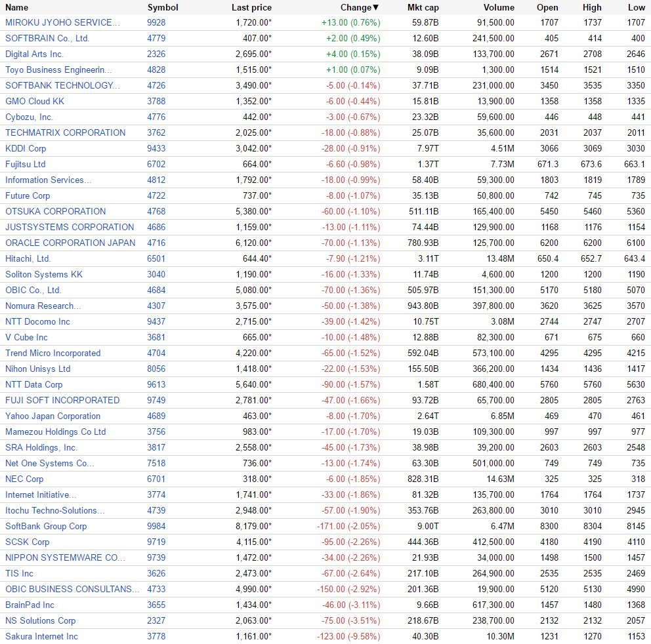Sort table by Last price header
651x644 pixels.
(251, 7)
